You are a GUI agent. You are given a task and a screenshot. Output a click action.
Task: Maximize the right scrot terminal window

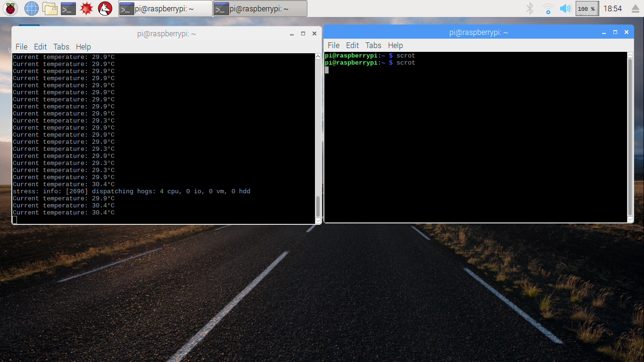point(615,33)
